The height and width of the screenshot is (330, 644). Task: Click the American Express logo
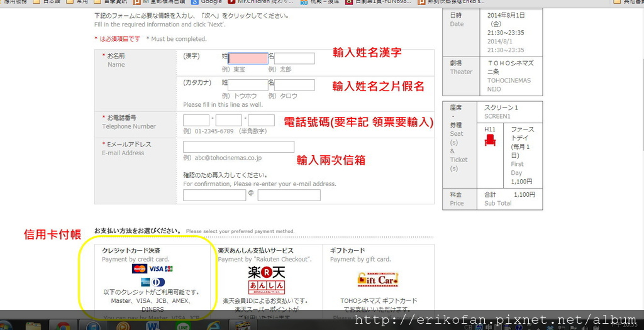(x=145, y=282)
